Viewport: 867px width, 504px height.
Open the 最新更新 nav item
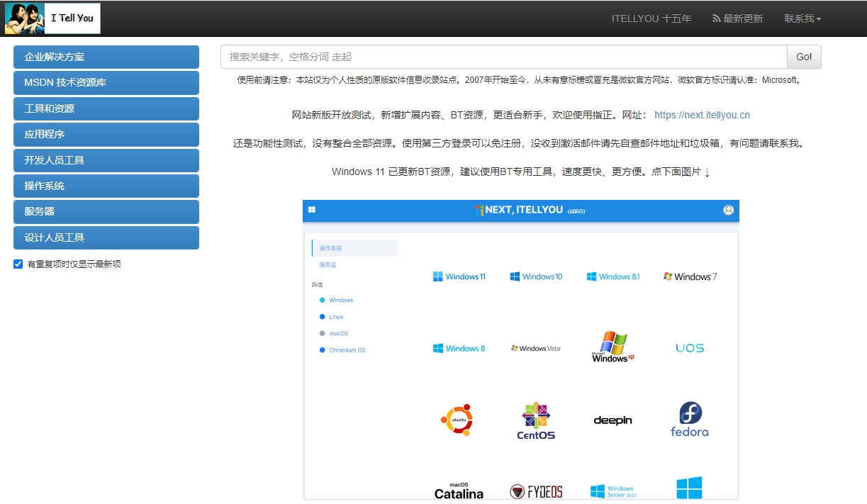(738, 18)
